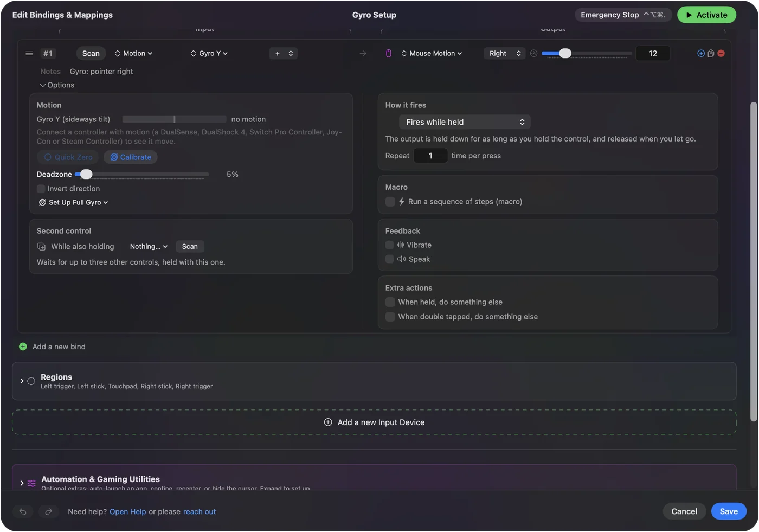
Task: Open the Gyro Y axis dropdown
Action: click(x=209, y=53)
